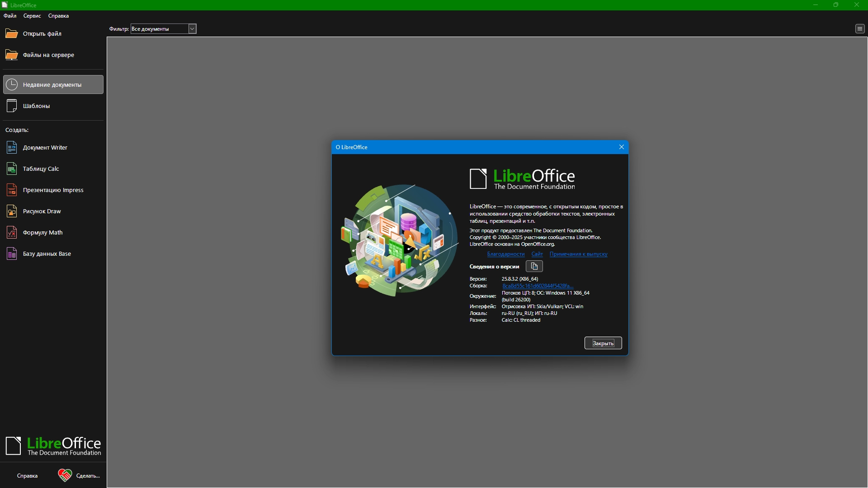Click the Open File folder icon
The width and height of the screenshot is (868, 488).
tap(11, 34)
